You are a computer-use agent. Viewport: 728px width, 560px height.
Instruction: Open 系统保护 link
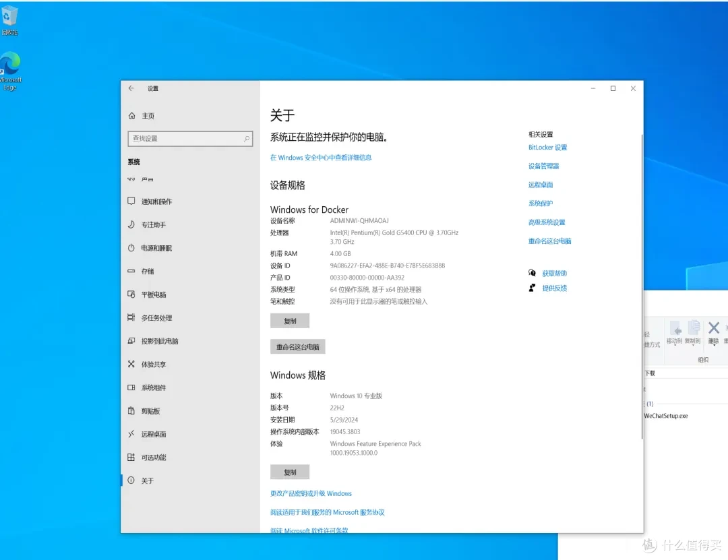point(541,204)
